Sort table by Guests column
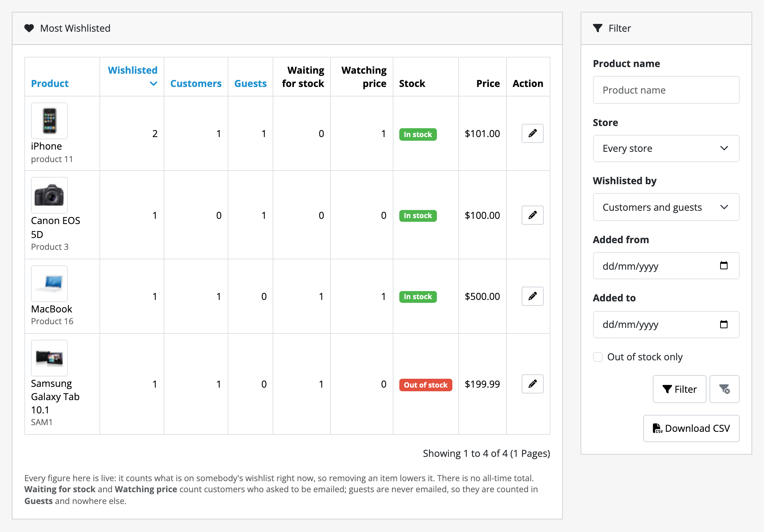Viewport: 764px width, 532px height. [x=250, y=84]
